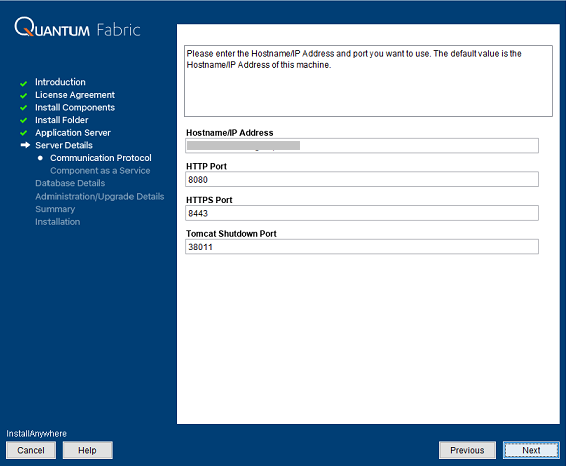The image size is (566, 466).
Task: Click the bullet beside Communication Protocol
Action: tap(40, 158)
